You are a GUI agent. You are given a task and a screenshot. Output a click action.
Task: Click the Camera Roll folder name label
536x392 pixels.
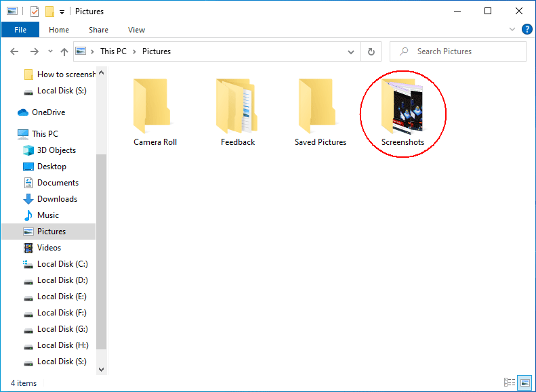155,142
